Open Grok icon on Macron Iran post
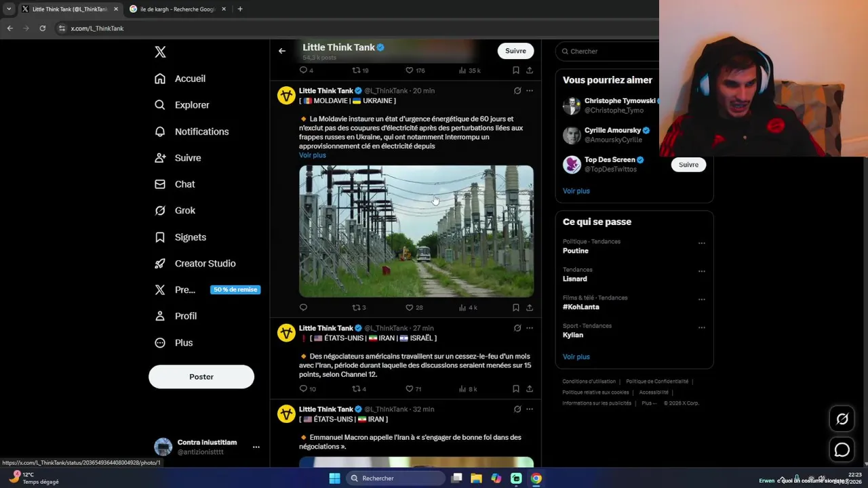 (517, 409)
